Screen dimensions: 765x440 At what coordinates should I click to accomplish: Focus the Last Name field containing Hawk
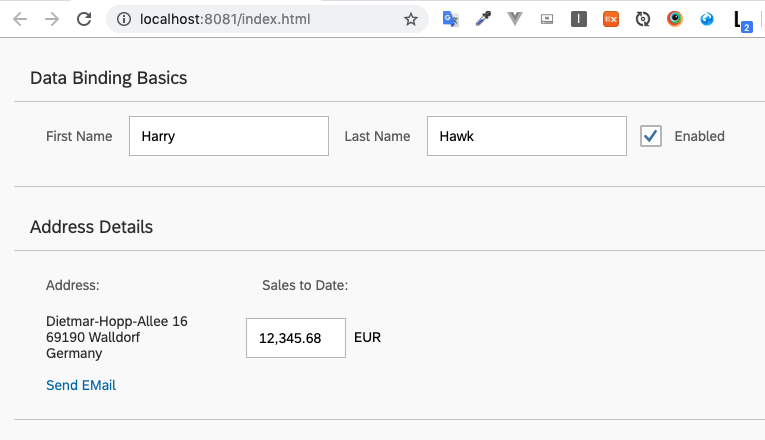pos(527,136)
